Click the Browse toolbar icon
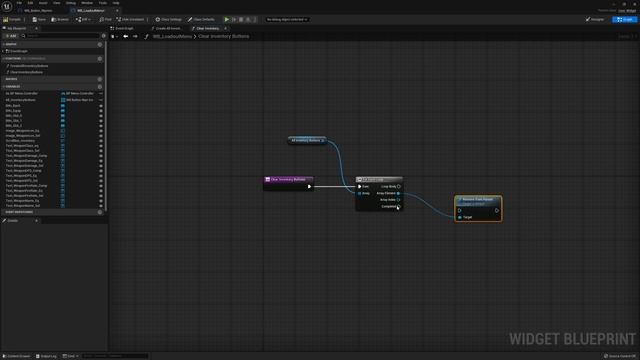Viewport: 640px width, 360px height. 60,20
